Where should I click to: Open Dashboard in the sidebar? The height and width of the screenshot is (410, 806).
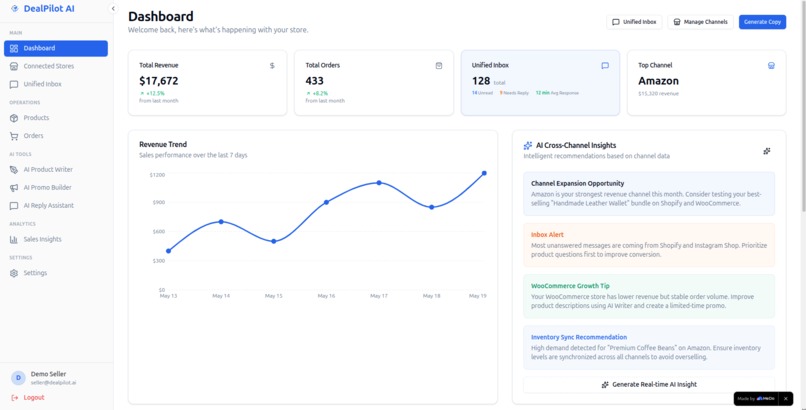point(56,48)
